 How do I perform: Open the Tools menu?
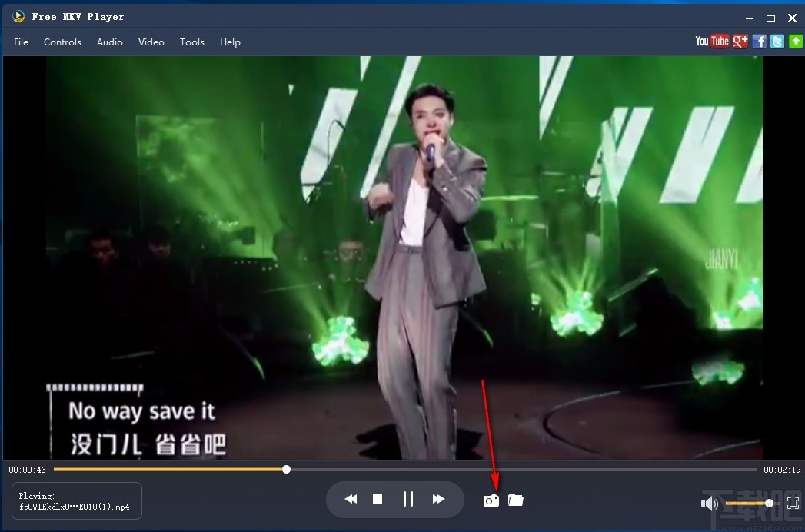(x=192, y=42)
